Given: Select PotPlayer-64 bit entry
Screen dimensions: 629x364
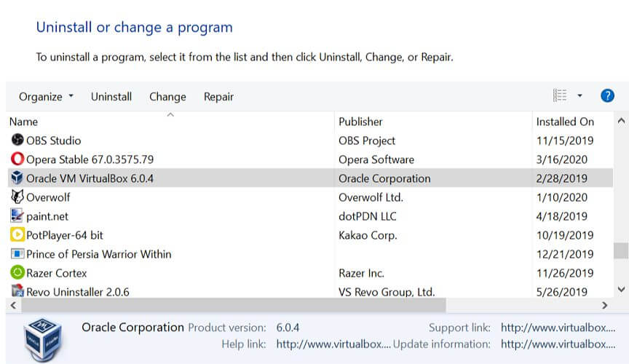Looking at the screenshot, I should (x=65, y=235).
